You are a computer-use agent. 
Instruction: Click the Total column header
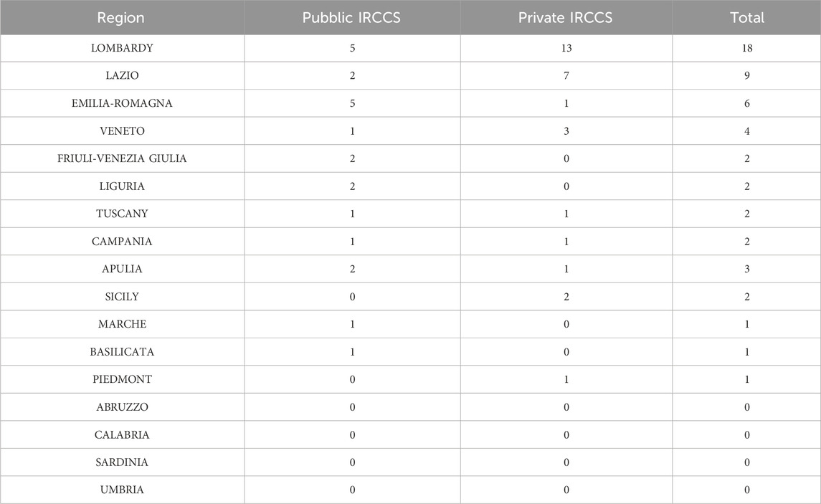(746, 18)
